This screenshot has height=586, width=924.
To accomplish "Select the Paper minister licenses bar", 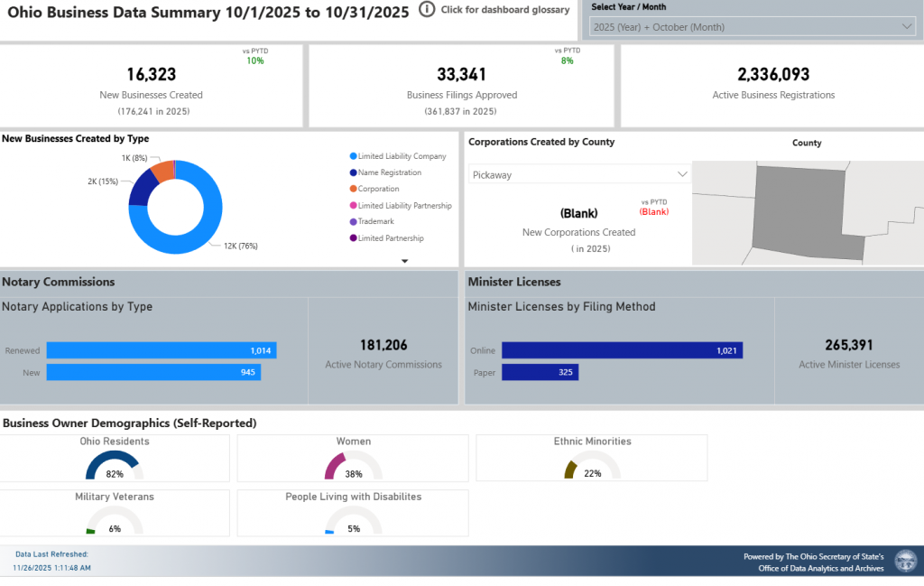I will (540, 372).
